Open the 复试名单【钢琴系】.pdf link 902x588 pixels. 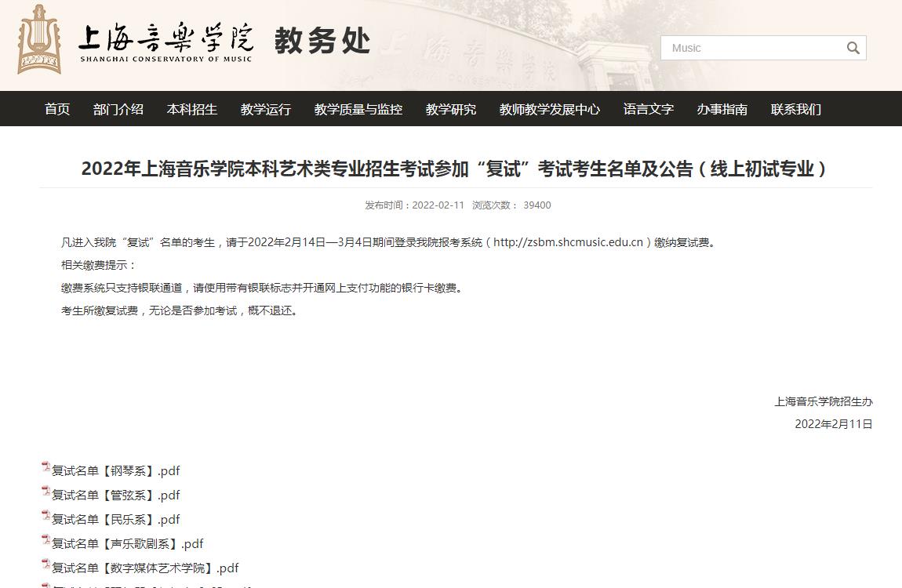pyautogui.click(x=115, y=470)
